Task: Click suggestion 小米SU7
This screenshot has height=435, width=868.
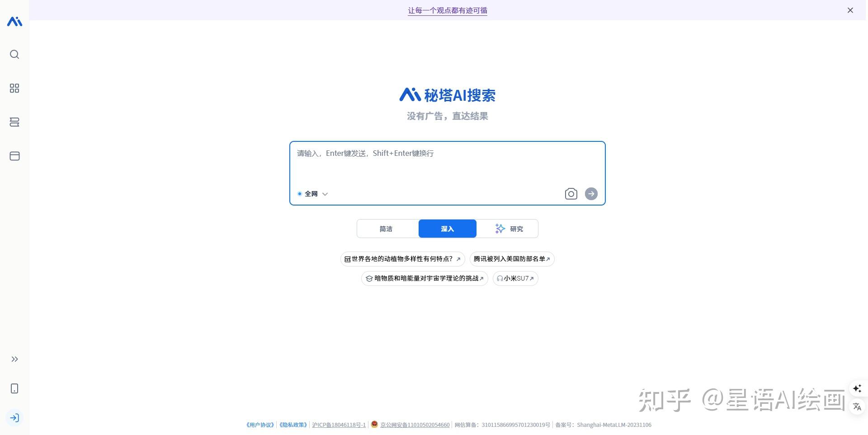Action: (515, 278)
